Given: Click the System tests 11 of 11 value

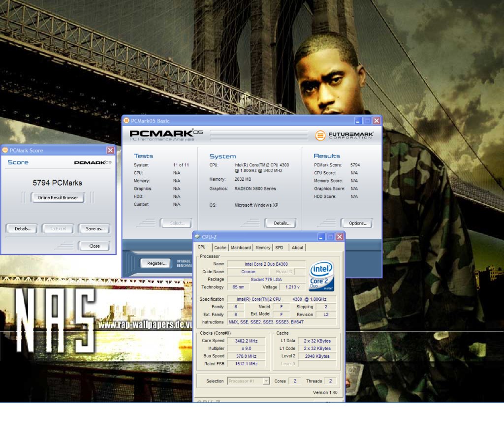Looking at the screenshot, I should click(181, 165).
